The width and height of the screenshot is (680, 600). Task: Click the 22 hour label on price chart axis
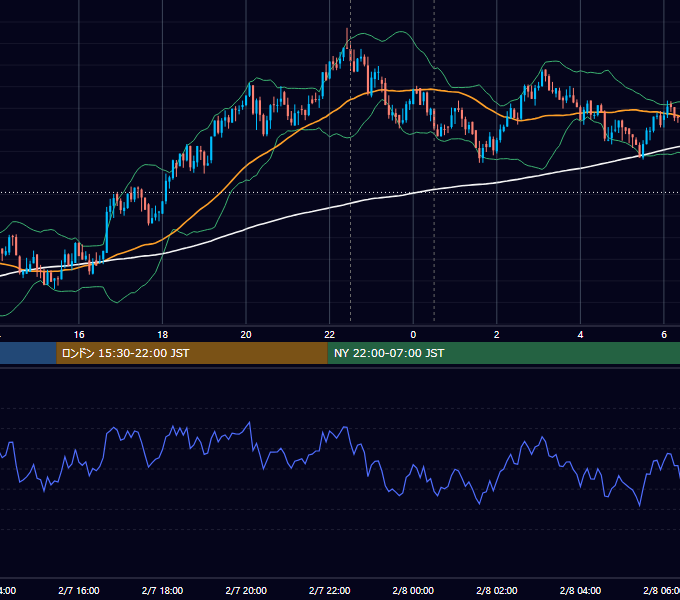[330, 335]
